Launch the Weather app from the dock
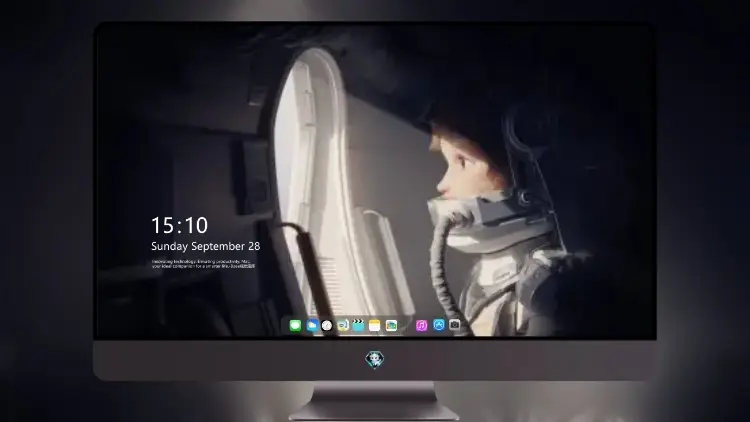This screenshot has width=750, height=422. point(311,325)
